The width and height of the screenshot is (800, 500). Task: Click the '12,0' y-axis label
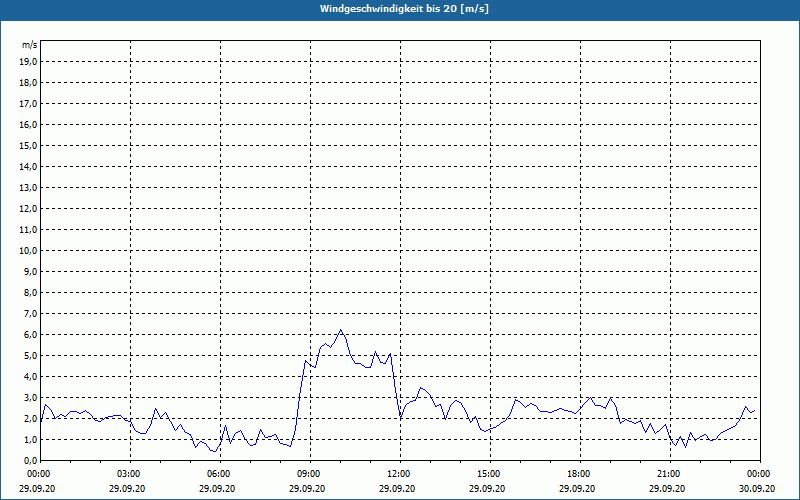tap(29, 209)
